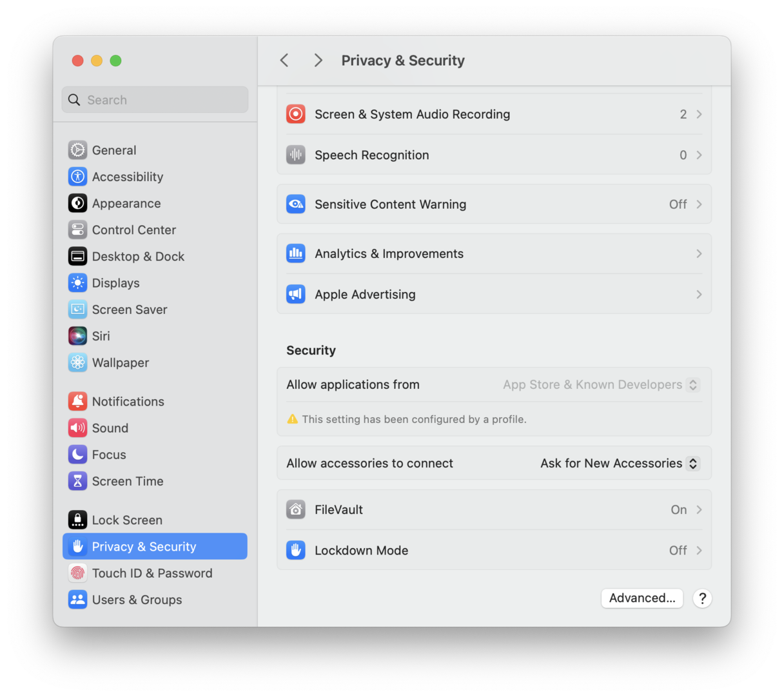Open FileVault settings chevron

(699, 509)
